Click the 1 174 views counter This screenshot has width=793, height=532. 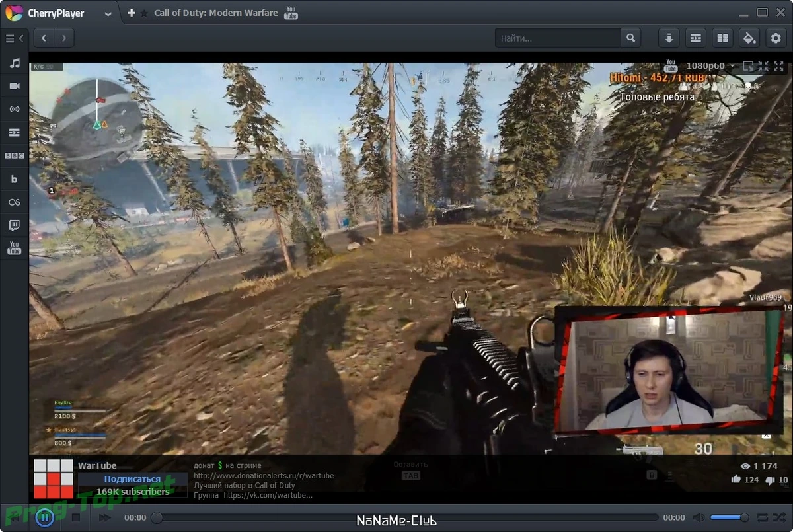point(759,466)
